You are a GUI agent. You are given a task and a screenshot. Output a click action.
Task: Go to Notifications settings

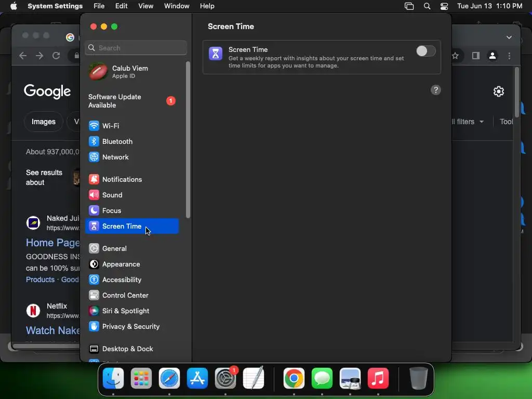131,179
